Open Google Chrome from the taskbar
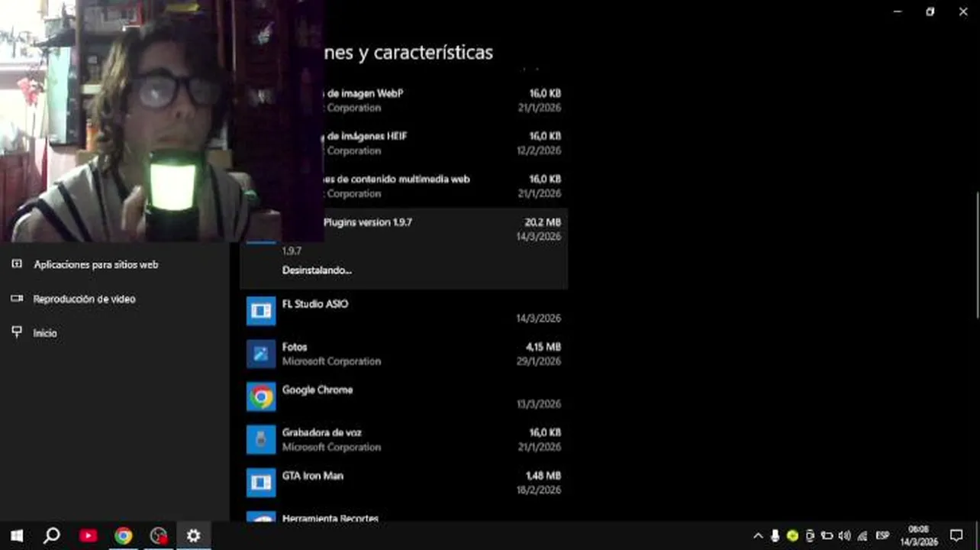The image size is (980, 550). click(123, 535)
